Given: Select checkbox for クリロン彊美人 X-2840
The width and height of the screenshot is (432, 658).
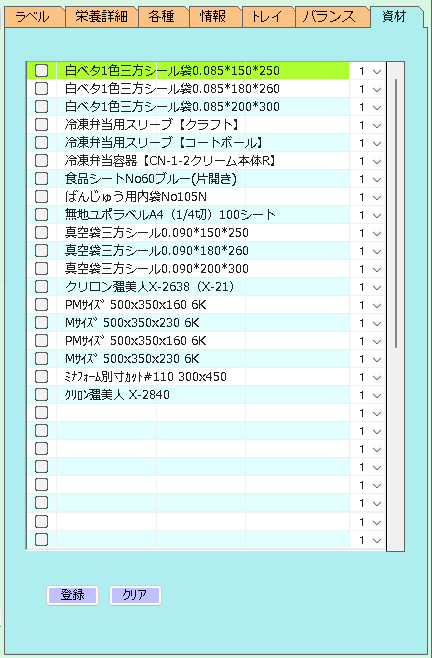Looking at the screenshot, I should click(41, 394).
